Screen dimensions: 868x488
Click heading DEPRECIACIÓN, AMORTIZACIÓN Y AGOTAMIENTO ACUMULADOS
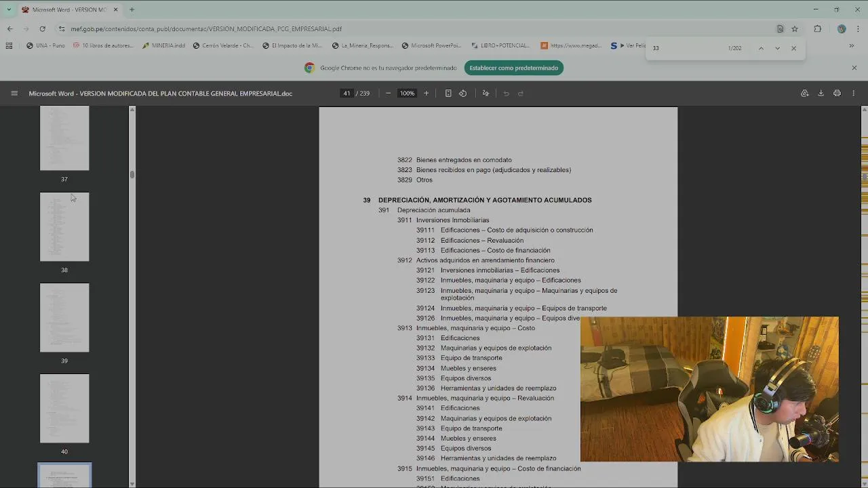coord(485,200)
